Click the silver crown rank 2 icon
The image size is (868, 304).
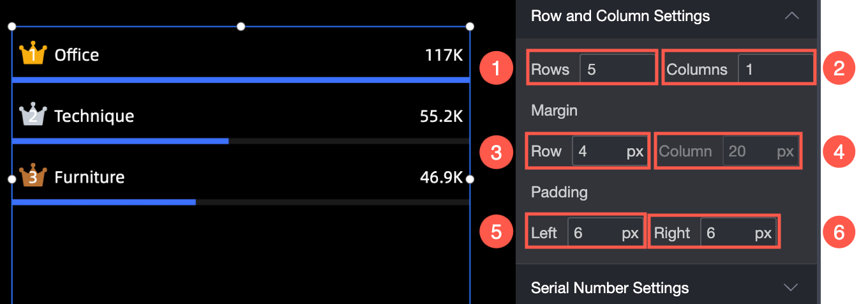coord(33,115)
